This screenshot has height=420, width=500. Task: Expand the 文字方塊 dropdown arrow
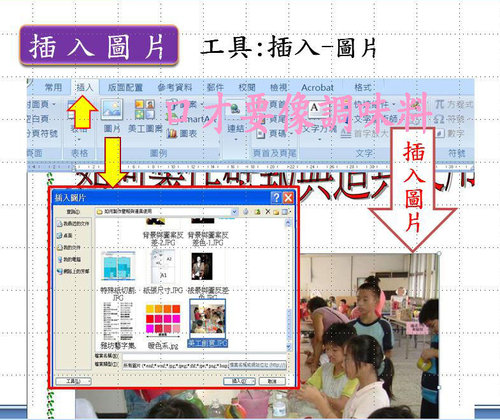tap(319, 139)
